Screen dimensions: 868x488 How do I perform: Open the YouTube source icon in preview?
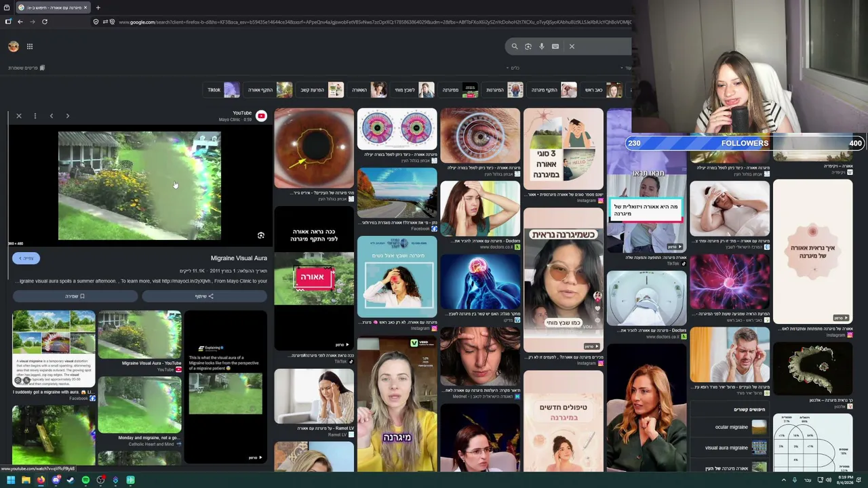point(261,116)
